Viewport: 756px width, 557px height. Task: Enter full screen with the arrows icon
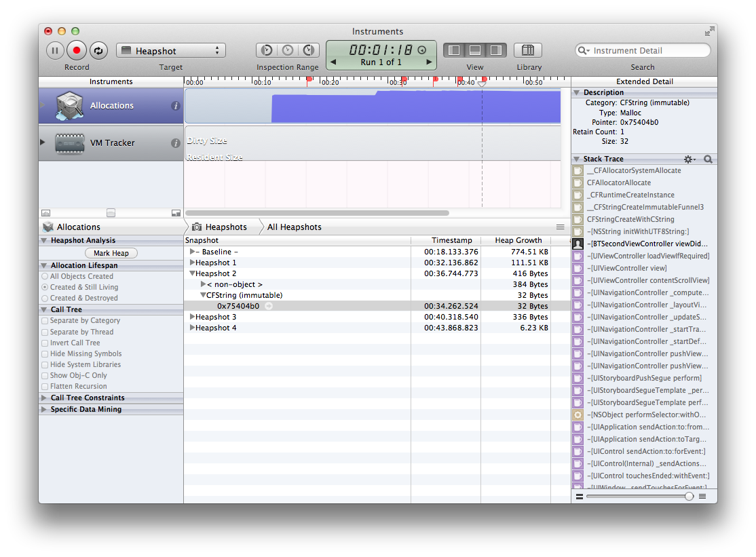coord(709,32)
